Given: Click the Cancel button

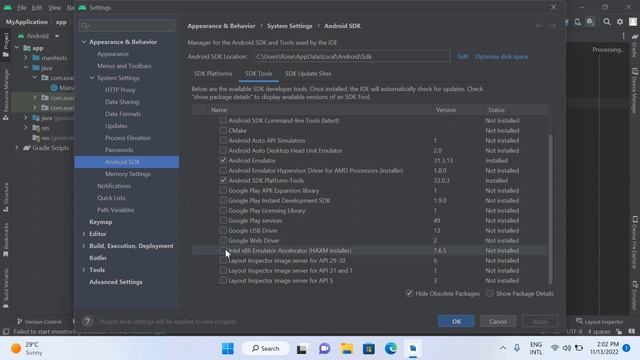Looking at the screenshot, I should tap(498, 321).
